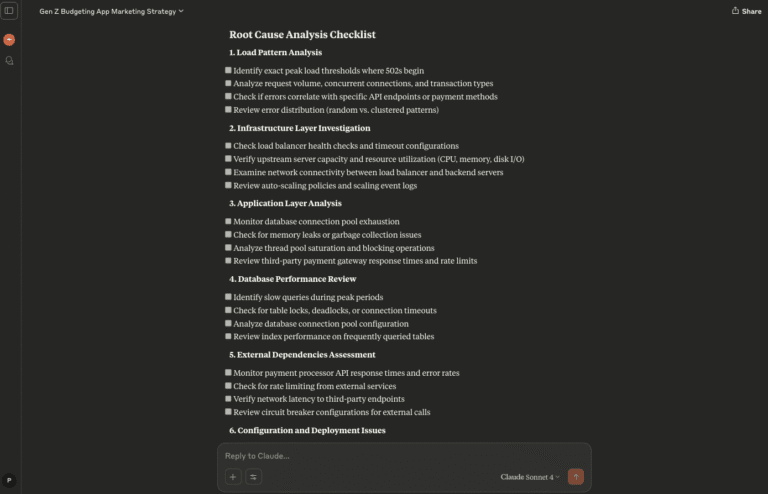Open the user profile avatar P

9,480
